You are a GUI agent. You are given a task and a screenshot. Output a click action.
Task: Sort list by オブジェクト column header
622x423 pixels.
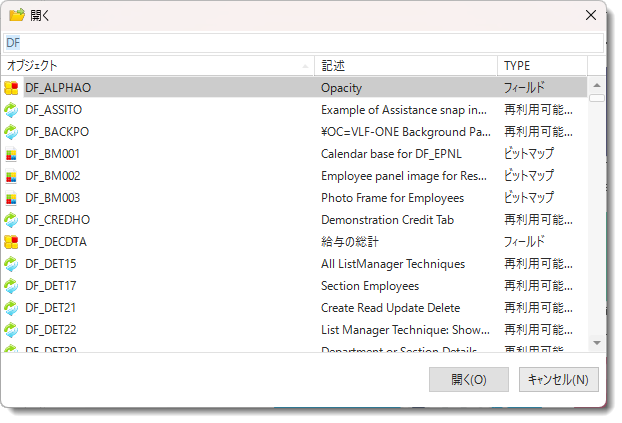[x=157, y=65]
